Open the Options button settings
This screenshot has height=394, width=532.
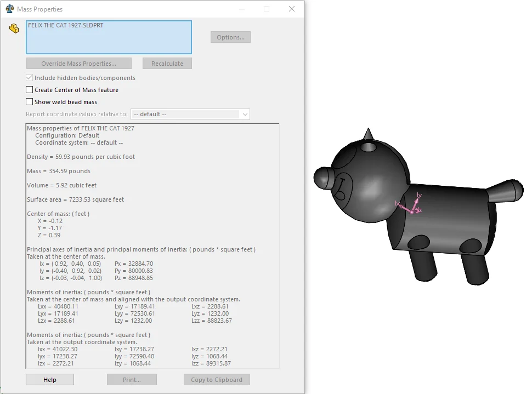(230, 37)
